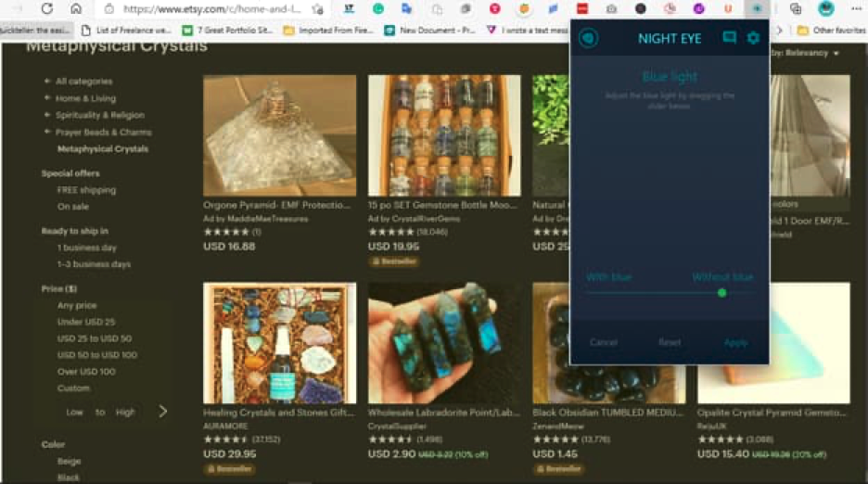Click Night Eye back arrow icon

tap(589, 38)
